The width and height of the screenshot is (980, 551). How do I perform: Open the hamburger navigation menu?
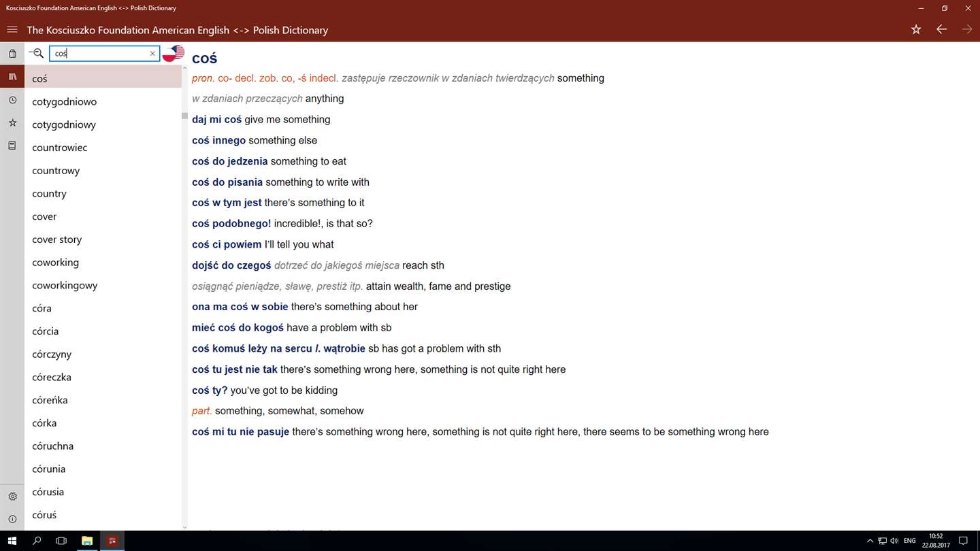[12, 30]
